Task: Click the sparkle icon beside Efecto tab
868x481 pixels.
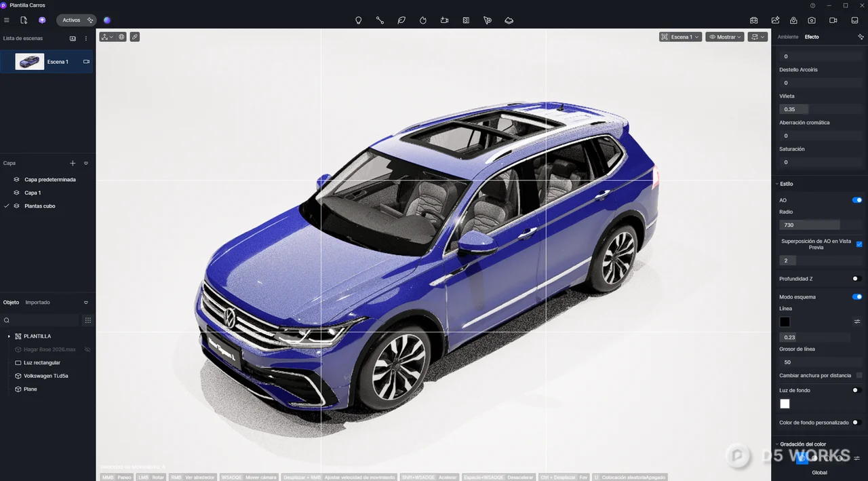Action: coord(861,37)
